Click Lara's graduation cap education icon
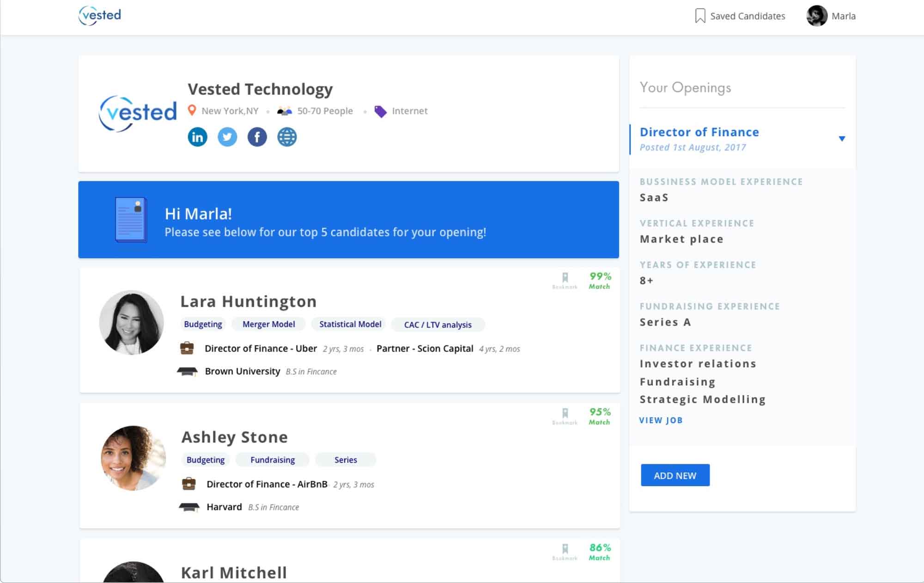 [x=187, y=371]
